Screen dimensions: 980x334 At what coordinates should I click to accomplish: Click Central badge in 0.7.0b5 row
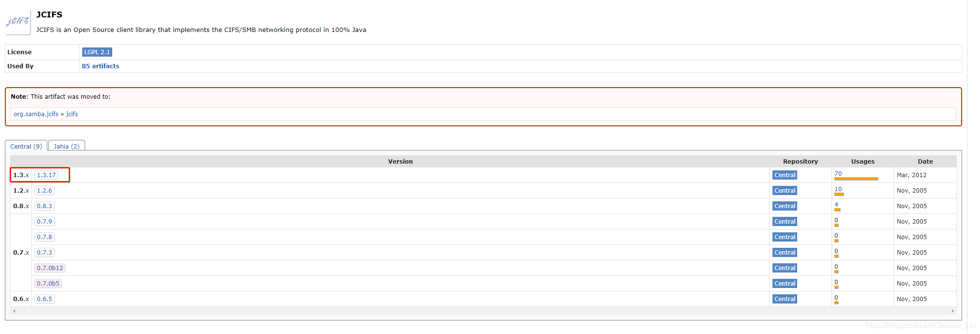click(x=785, y=283)
